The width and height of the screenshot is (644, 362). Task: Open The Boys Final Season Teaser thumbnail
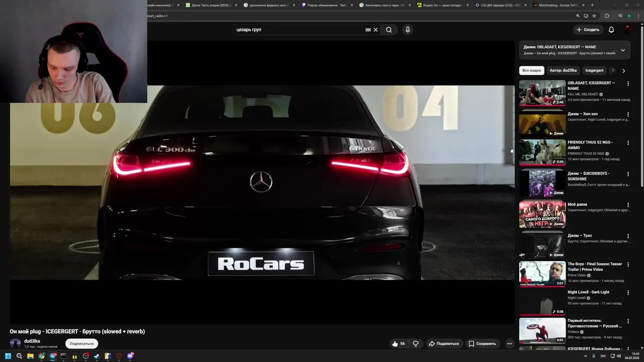[x=542, y=274]
